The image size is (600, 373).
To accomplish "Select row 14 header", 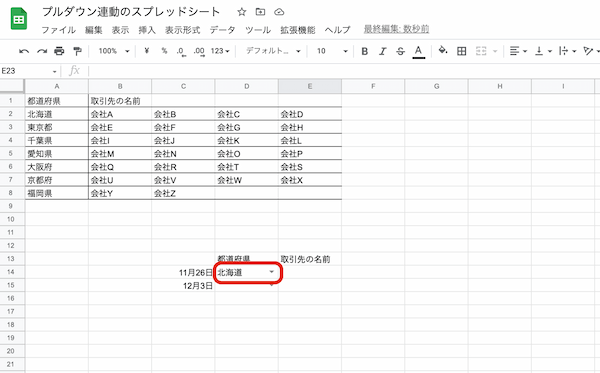I will point(11,272).
